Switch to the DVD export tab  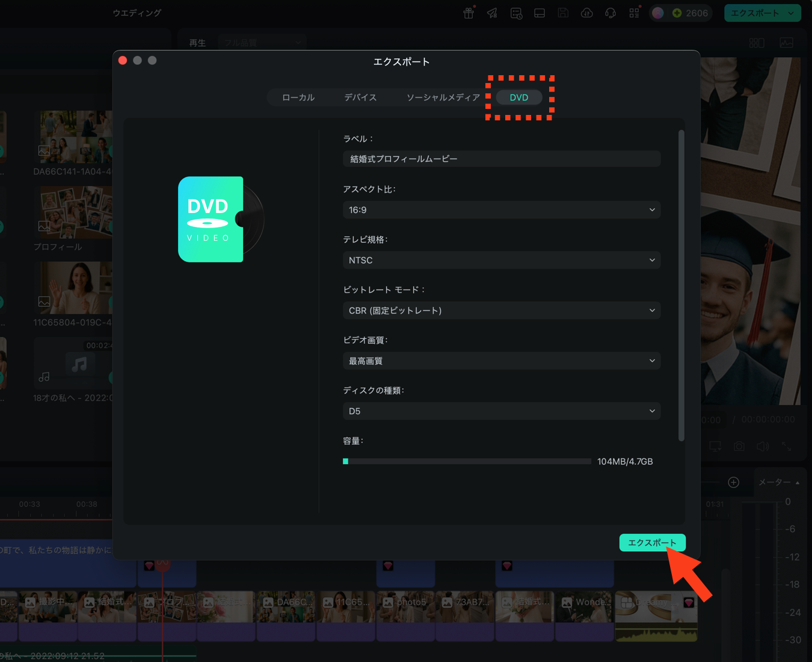tap(518, 97)
